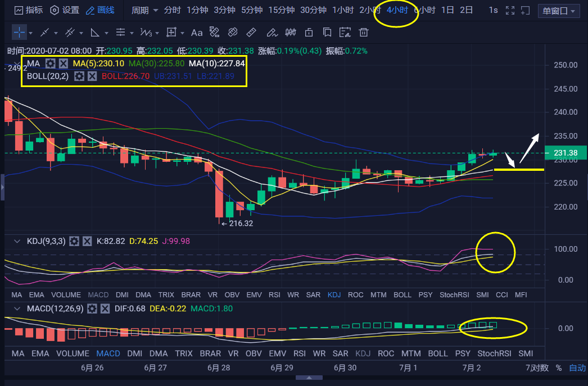This screenshot has height=386, width=588.
Task: Toggle % percentage price scale
Action: point(559,368)
